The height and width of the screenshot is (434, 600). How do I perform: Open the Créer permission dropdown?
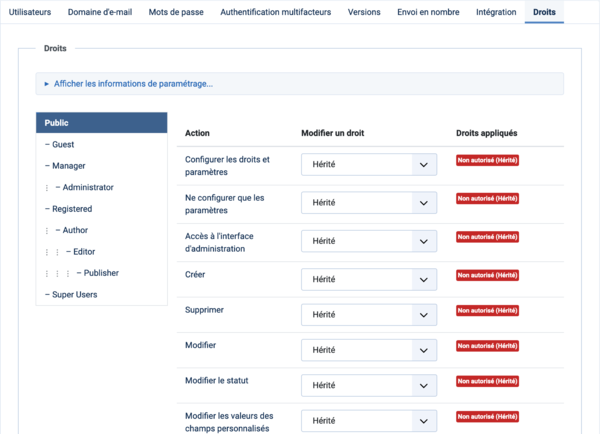pyautogui.click(x=369, y=279)
